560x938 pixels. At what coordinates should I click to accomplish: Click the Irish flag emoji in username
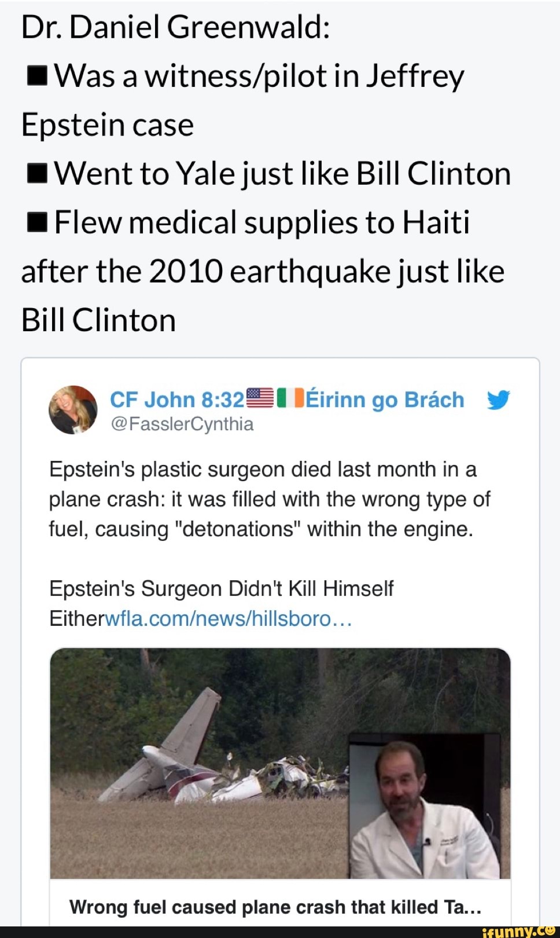(x=289, y=397)
